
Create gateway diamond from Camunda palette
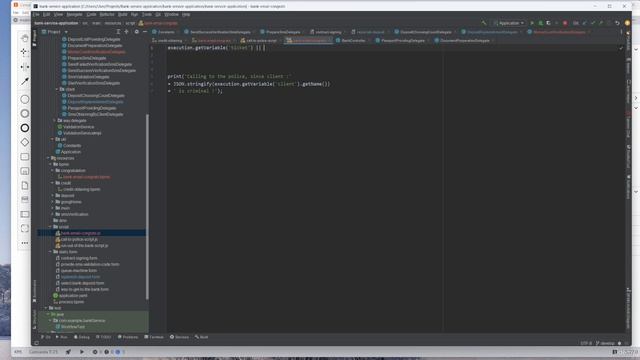[x=24, y=142]
